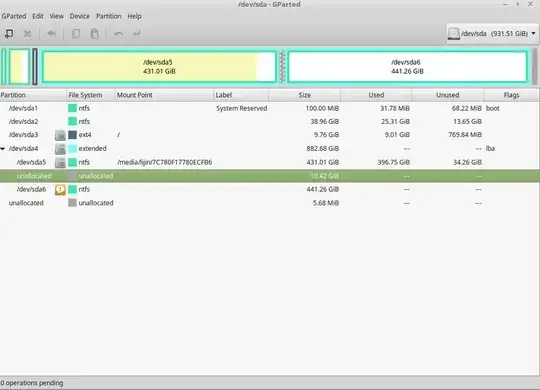The width and height of the screenshot is (540, 390).
Task: Select the /dev/sda6 block in disk graphic
Action: (407, 67)
